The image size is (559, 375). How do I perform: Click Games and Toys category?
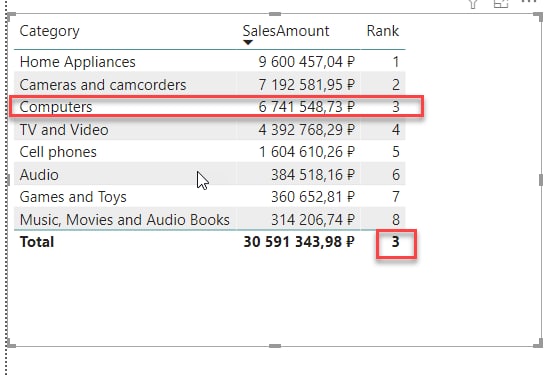pyautogui.click(x=73, y=197)
